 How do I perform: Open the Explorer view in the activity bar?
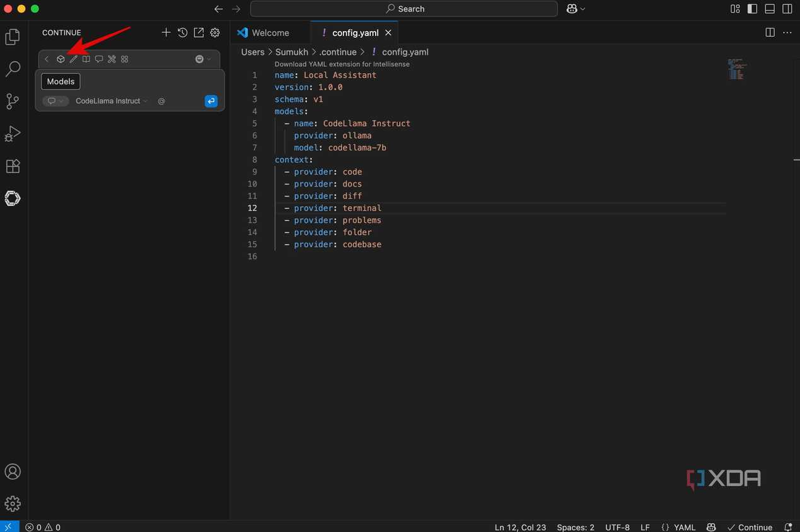tap(13, 37)
